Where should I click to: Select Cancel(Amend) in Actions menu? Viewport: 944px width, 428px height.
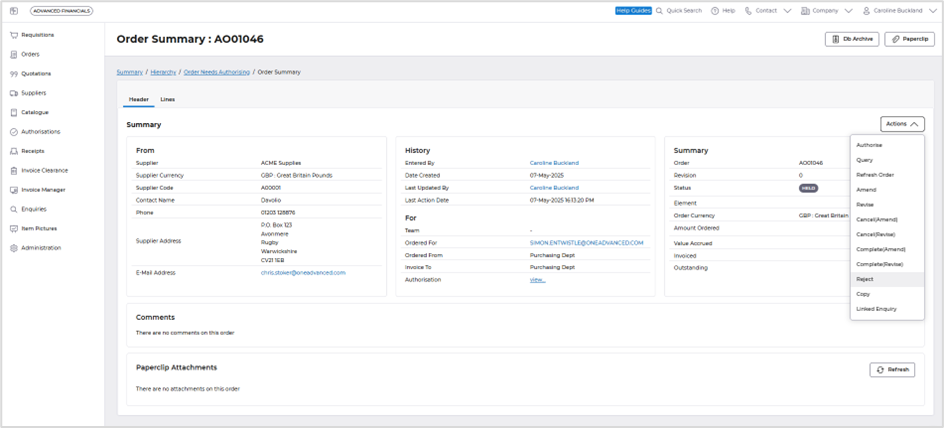coord(887,220)
